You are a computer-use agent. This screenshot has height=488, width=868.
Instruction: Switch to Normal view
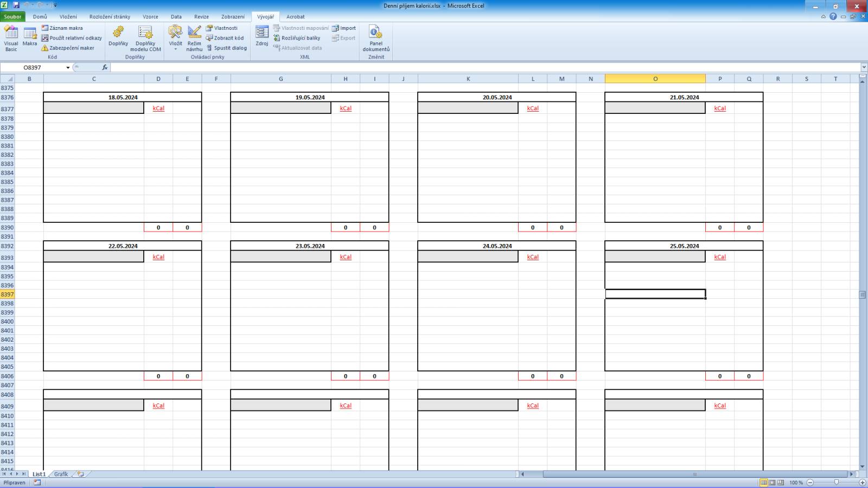point(763,483)
